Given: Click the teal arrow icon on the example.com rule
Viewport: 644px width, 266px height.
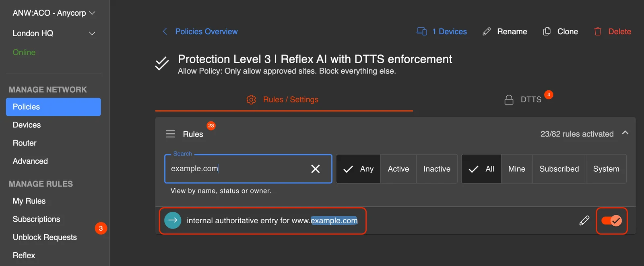Looking at the screenshot, I should point(173,220).
